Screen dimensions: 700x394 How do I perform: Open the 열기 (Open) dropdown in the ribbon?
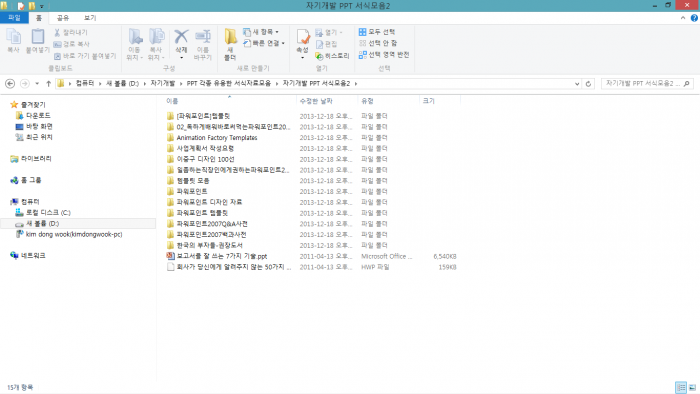tap(329, 32)
